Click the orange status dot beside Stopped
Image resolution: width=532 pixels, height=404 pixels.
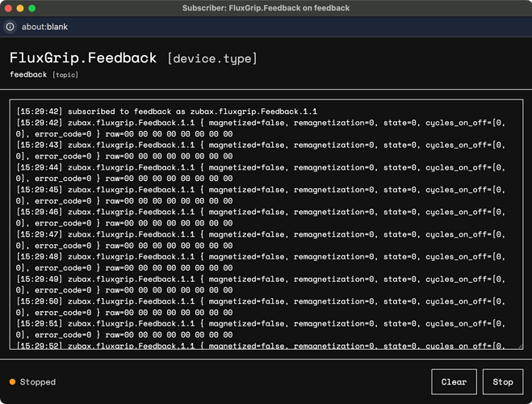click(13, 382)
